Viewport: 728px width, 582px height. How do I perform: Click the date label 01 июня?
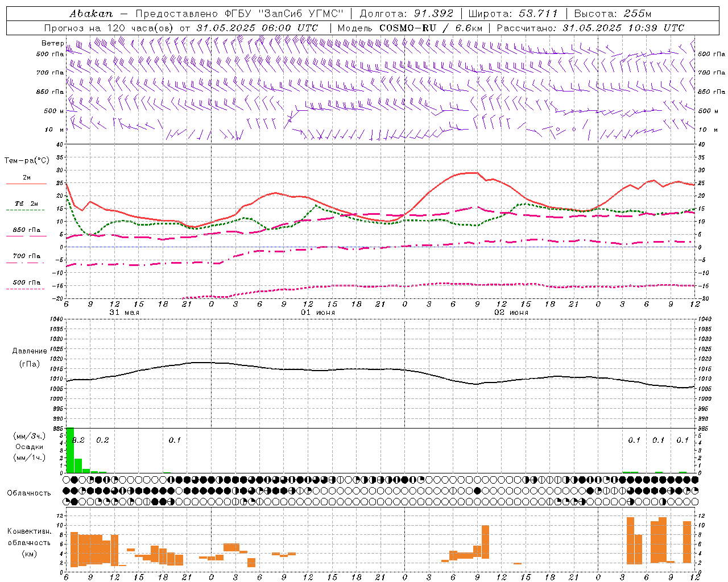tap(318, 313)
